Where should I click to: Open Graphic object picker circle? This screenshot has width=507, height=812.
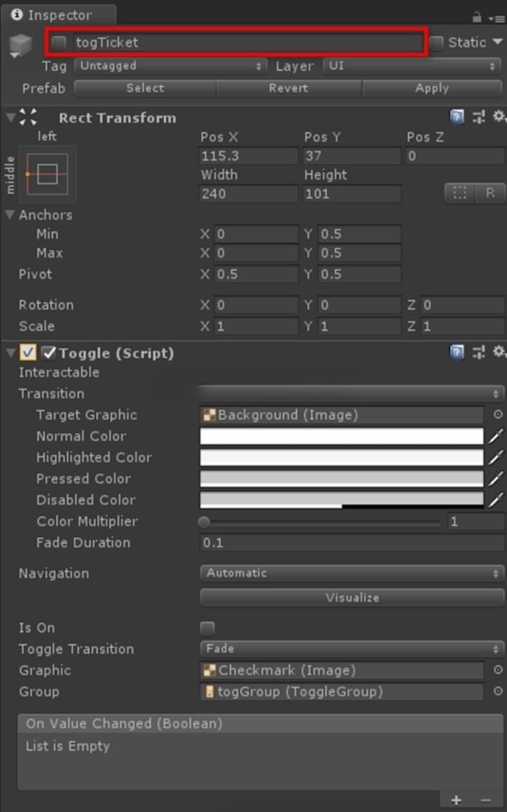click(x=498, y=670)
